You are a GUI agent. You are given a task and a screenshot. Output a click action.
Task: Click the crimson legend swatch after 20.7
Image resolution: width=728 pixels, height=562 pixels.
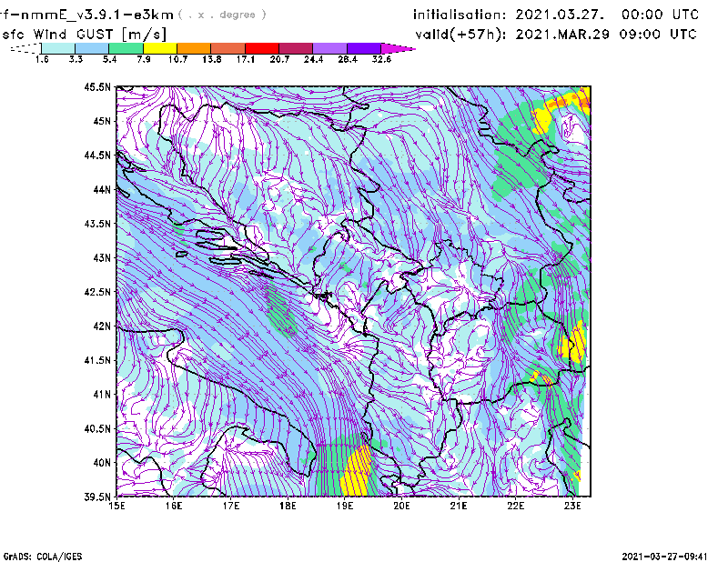point(296,48)
